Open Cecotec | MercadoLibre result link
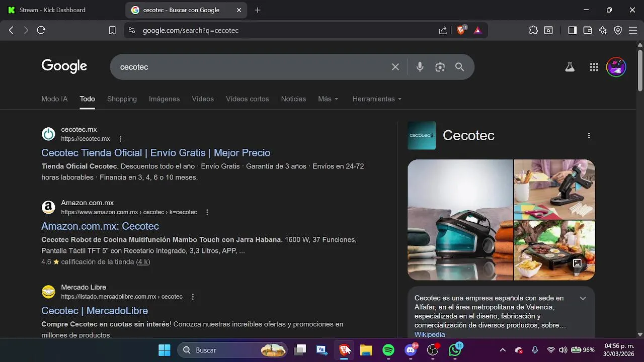The width and height of the screenshot is (644, 362). [x=95, y=311]
